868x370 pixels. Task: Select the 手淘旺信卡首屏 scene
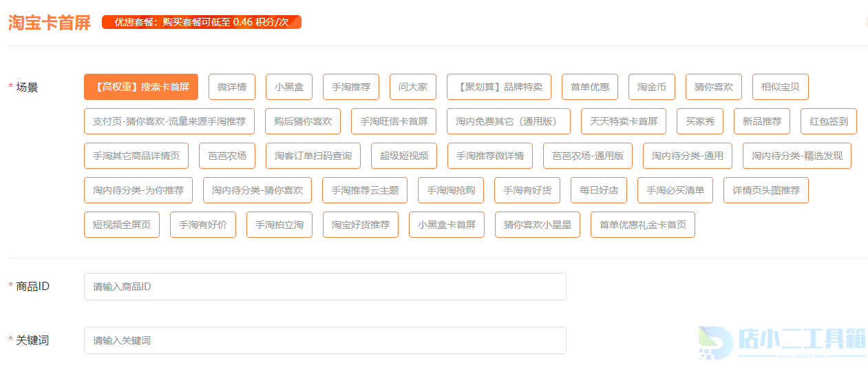pyautogui.click(x=394, y=121)
